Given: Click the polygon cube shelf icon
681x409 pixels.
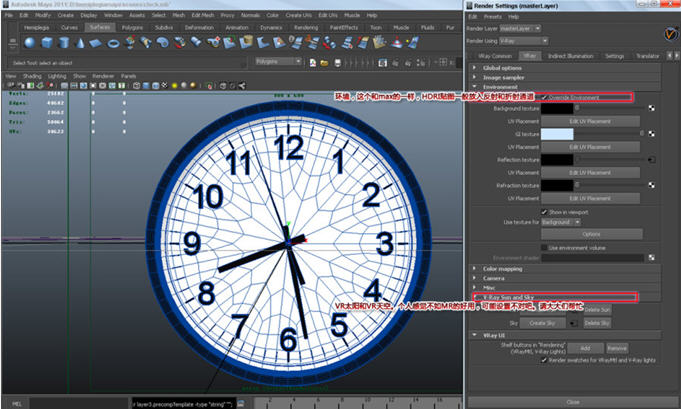Looking at the screenshot, I should tap(48, 43).
